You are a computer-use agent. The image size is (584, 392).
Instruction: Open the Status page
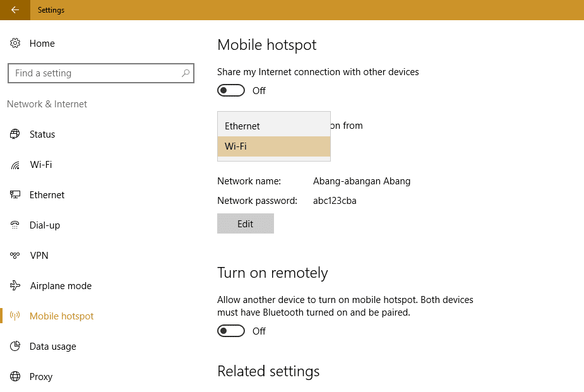point(42,134)
